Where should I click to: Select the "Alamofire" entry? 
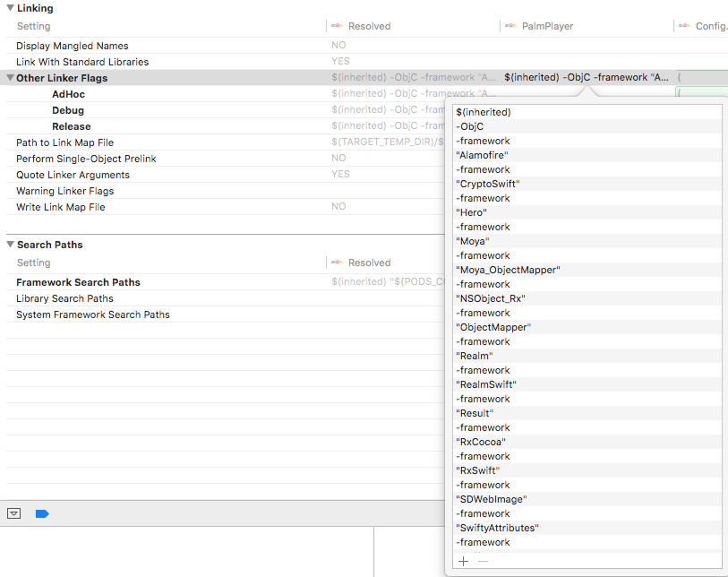tap(587, 155)
